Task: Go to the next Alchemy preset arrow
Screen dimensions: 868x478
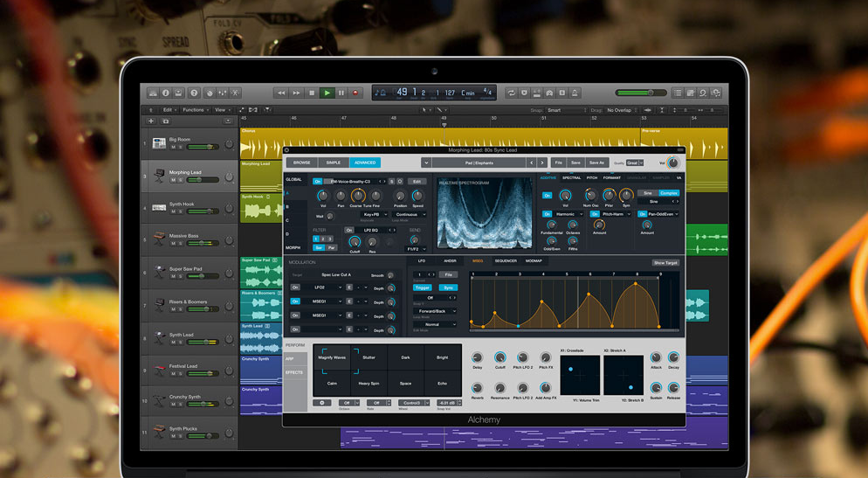Action: tap(542, 163)
